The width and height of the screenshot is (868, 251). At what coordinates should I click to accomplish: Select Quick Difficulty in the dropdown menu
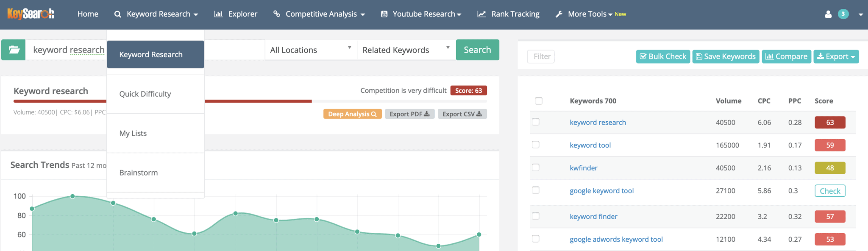[x=156, y=94]
